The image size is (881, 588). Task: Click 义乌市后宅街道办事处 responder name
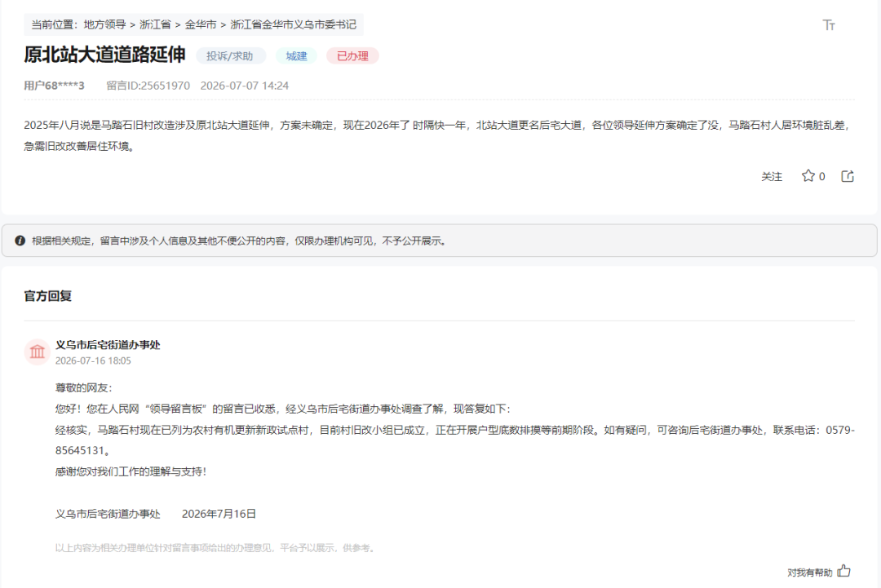[x=108, y=345]
